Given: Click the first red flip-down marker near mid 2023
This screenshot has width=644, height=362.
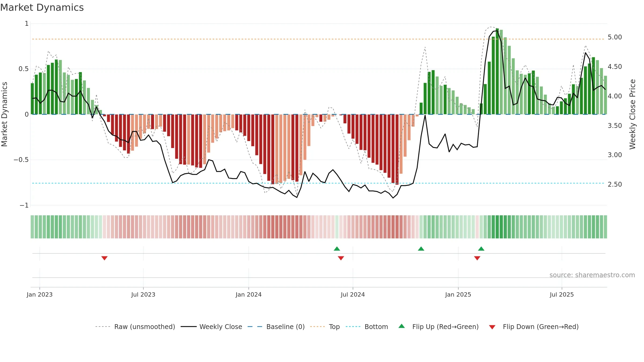Looking at the screenshot, I should (104, 258).
